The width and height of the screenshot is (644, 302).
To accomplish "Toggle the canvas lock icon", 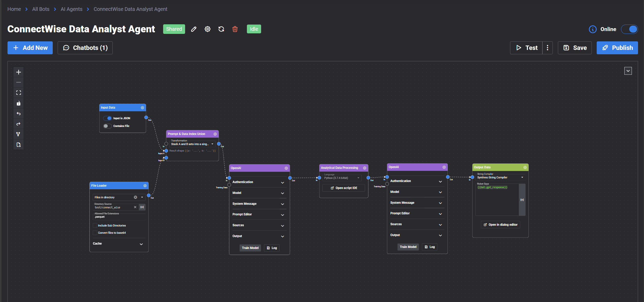I will click(x=19, y=103).
